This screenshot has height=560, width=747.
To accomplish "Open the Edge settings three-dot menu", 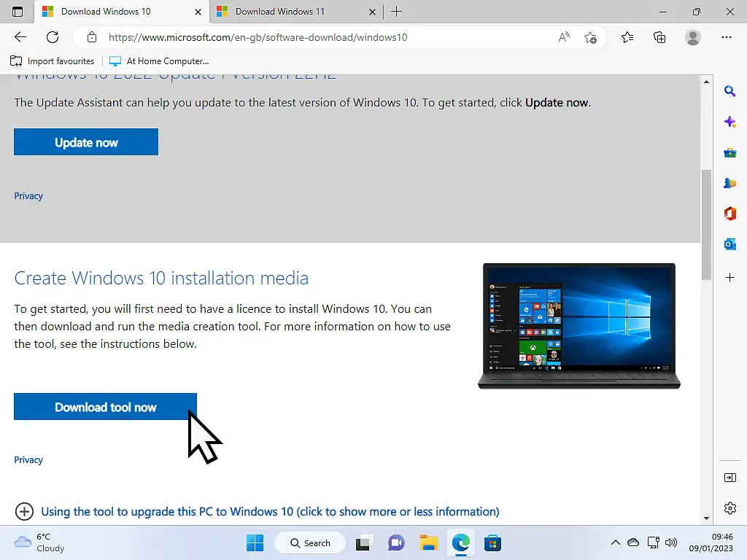I will tap(727, 37).
